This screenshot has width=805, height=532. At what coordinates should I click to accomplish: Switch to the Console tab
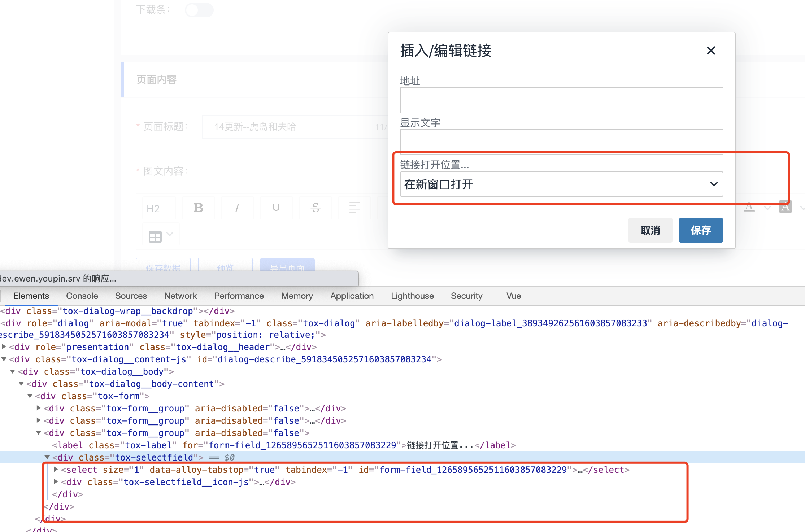pyautogui.click(x=82, y=296)
